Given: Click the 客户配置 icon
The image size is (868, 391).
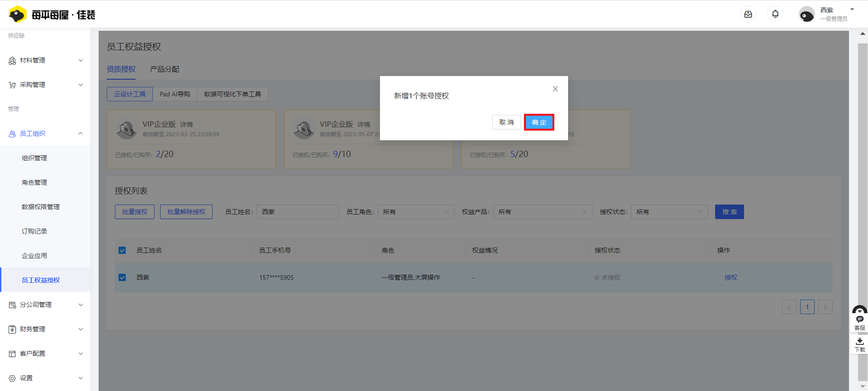Looking at the screenshot, I should (12, 354).
